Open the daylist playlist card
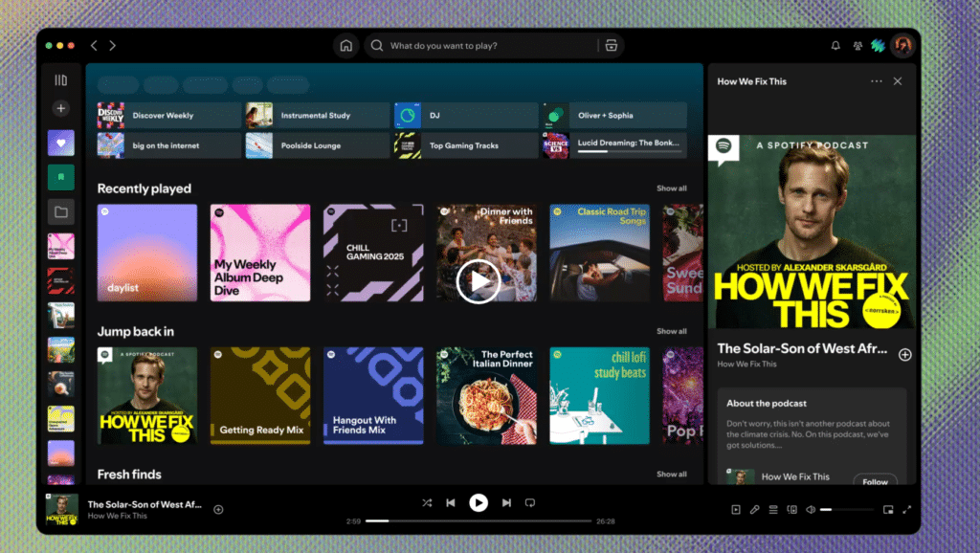The image size is (980, 553). pos(146,254)
